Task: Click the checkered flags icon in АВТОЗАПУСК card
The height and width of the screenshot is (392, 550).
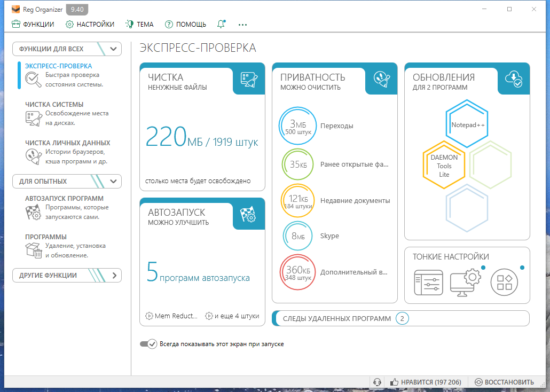Action: [249, 214]
